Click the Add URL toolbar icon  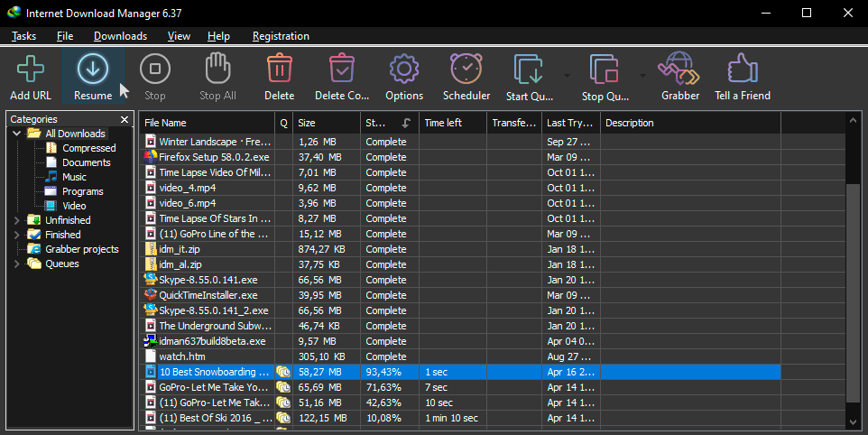(x=31, y=70)
